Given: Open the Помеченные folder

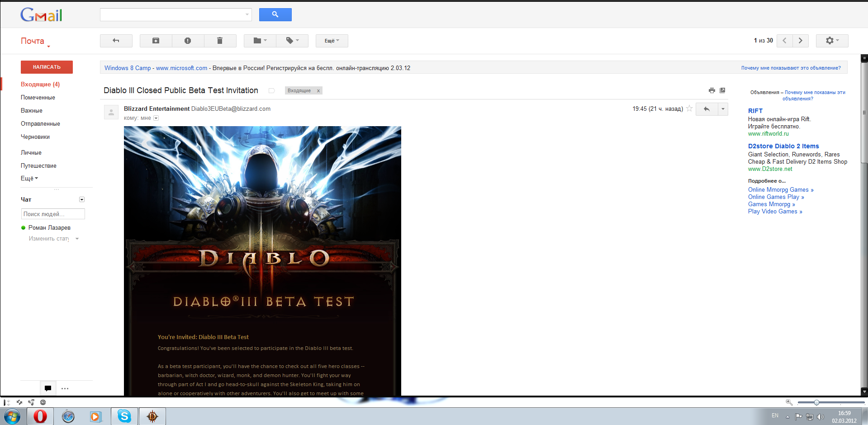Looking at the screenshot, I should pyautogui.click(x=38, y=97).
